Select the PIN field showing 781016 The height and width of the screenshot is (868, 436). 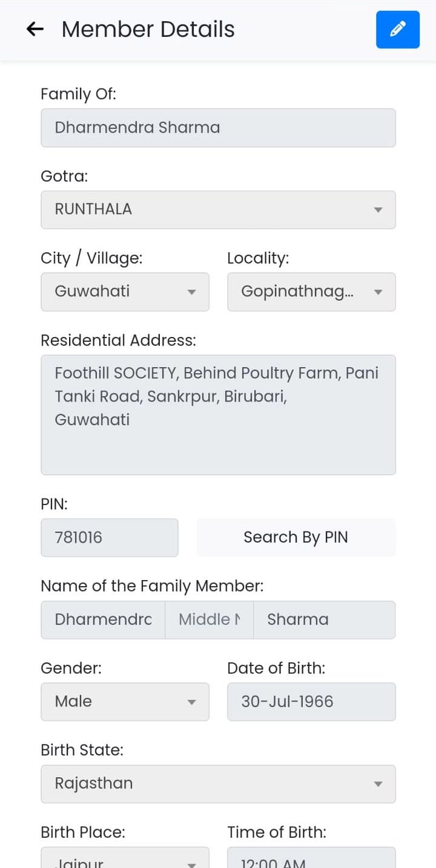[110, 537]
